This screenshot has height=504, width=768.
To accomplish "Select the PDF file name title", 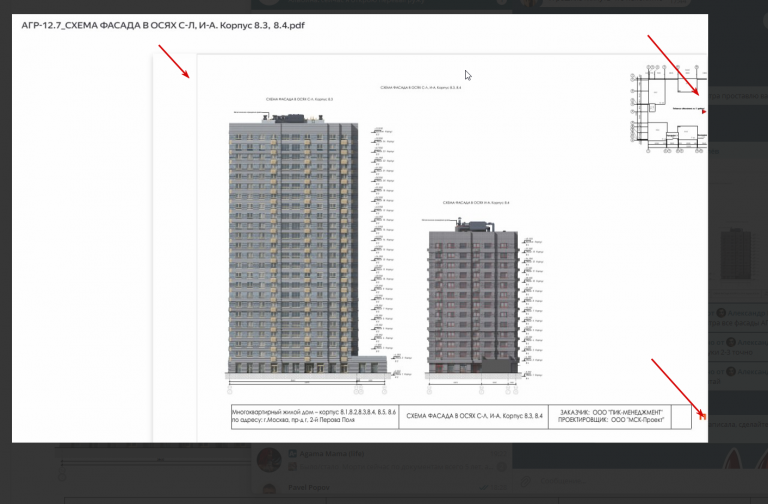I will tap(163, 25).
